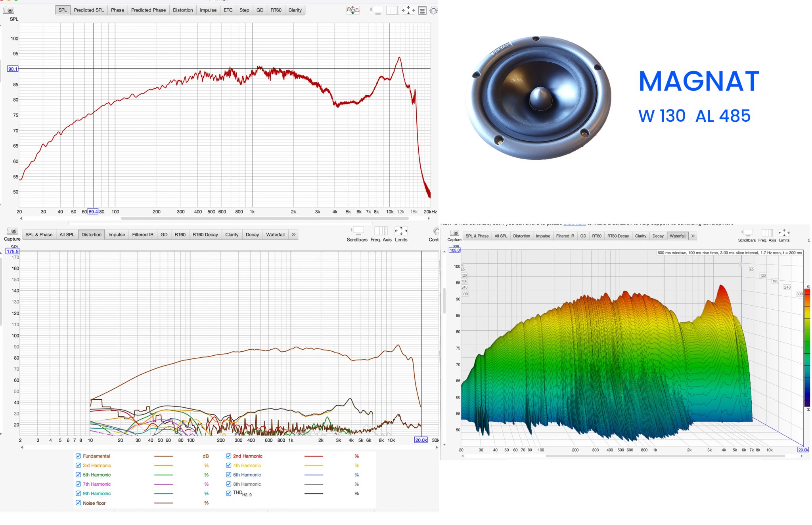Image resolution: width=812 pixels, height=525 pixels.
Task: Toggle the 6th Harmonic checkbox
Action: tap(228, 475)
